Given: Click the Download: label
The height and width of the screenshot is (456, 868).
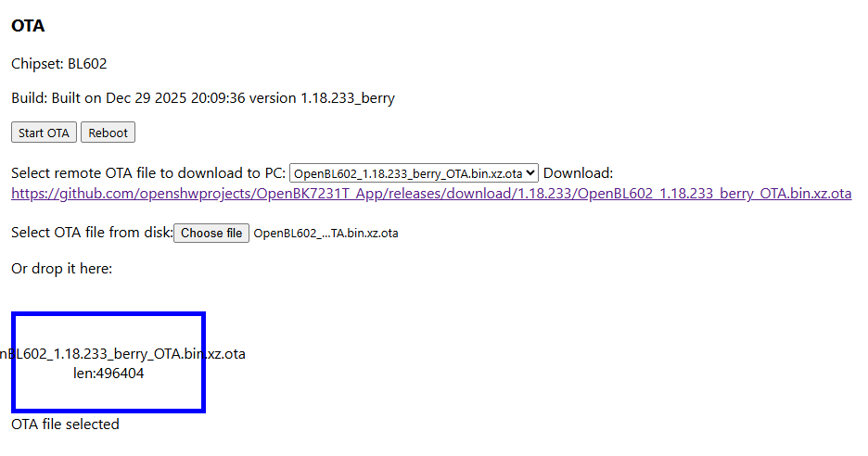Looking at the screenshot, I should [578, 173].
